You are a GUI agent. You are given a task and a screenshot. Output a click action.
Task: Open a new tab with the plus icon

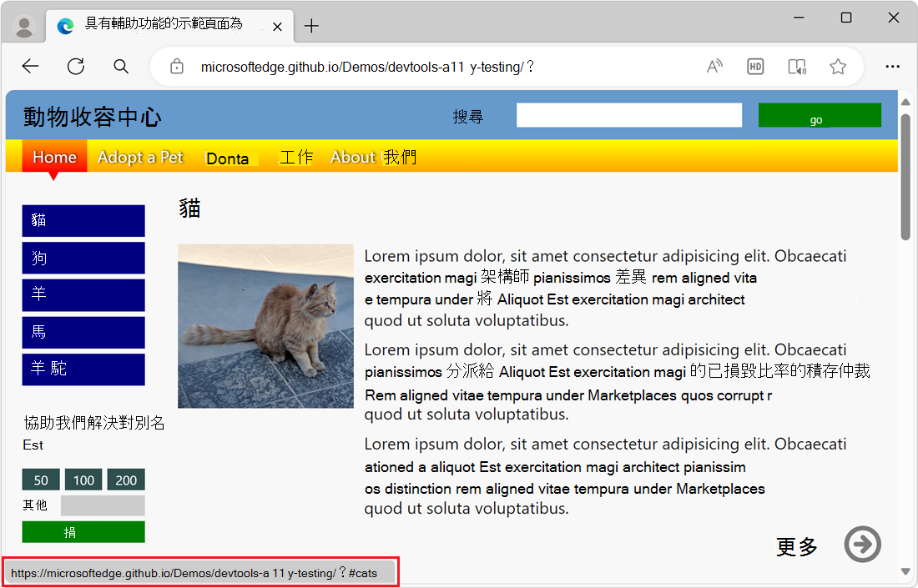tap(311, 26)
